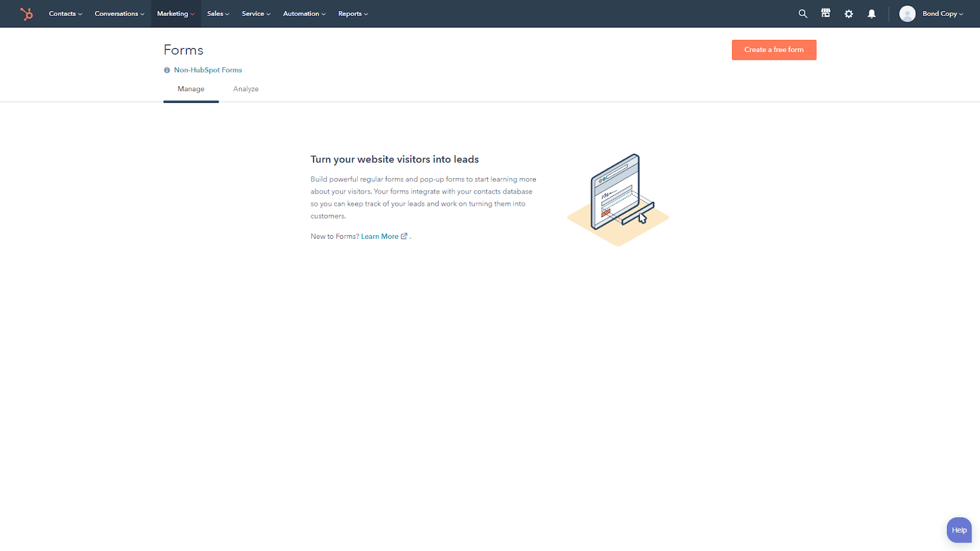This screenshot has height=551, width=980.
Task: Open the search magnifier icon
Action: [x=803, y=13]
